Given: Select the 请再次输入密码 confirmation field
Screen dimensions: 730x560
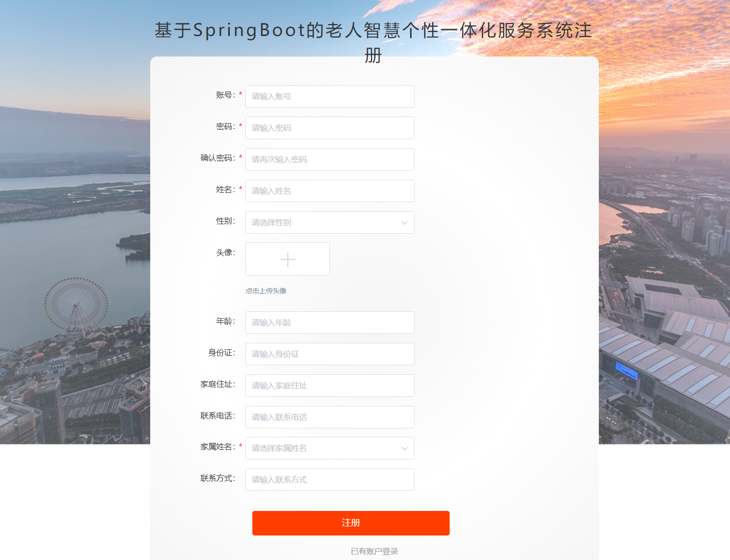Looking at the screenshot, I should [x=329, y=160].
